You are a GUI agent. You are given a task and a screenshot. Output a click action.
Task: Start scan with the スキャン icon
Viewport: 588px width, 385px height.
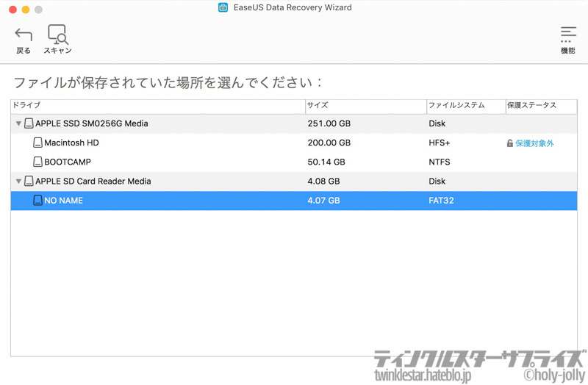click(58, 35)
